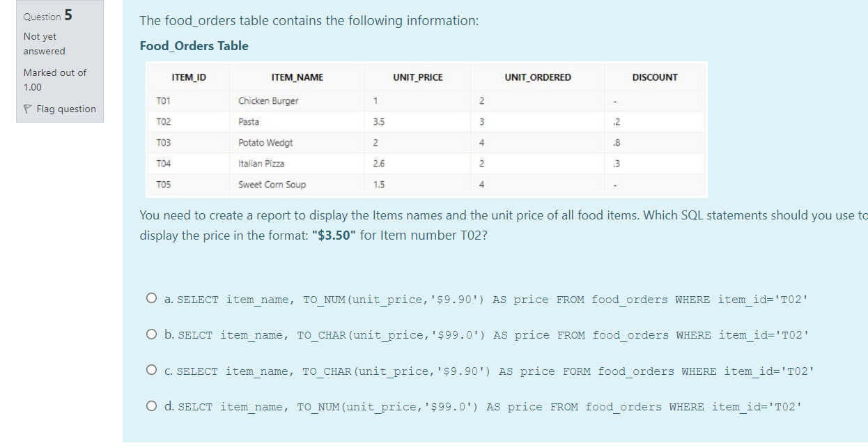Image resolution: width=868 pixels, height=448 pixels.
Task: Click the T04 item ID cell
Action: coord(164,163)
